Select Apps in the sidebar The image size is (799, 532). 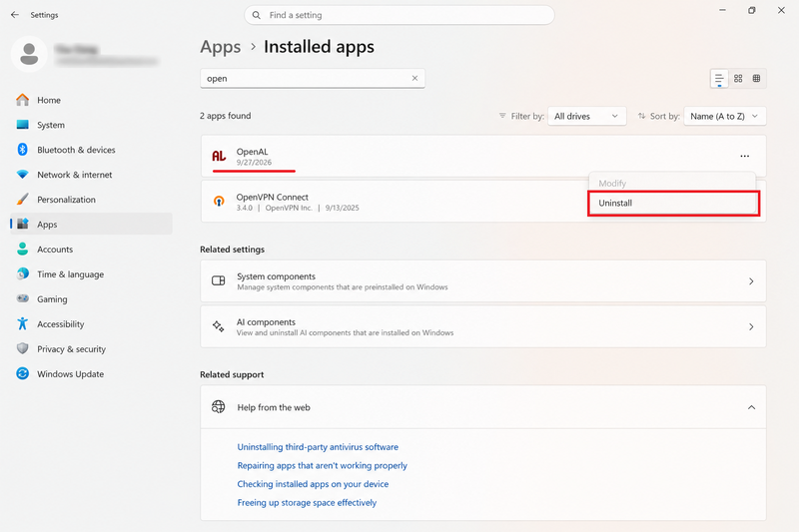coord(91,224)
